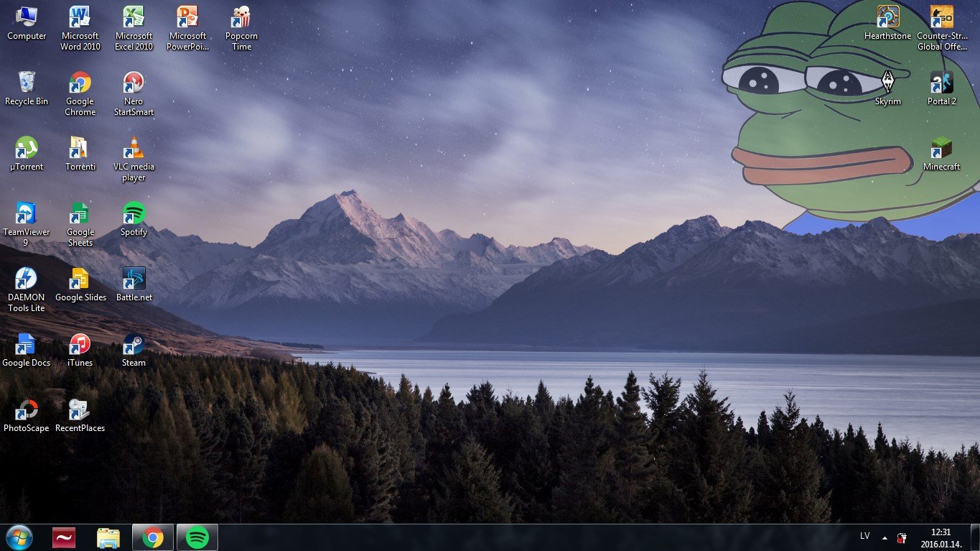Select the Popcorn Time icon

[241, 28]
